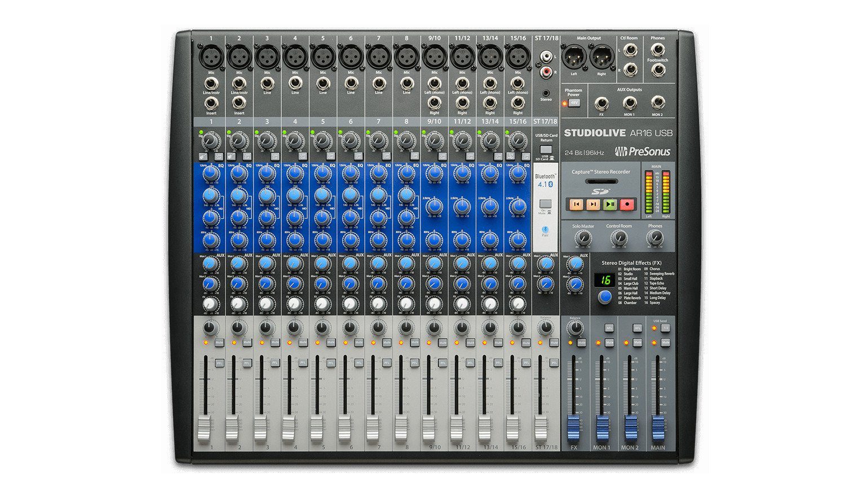
Task: Toggle the 48V Phantom Power switch
Action: pos(573,103)
